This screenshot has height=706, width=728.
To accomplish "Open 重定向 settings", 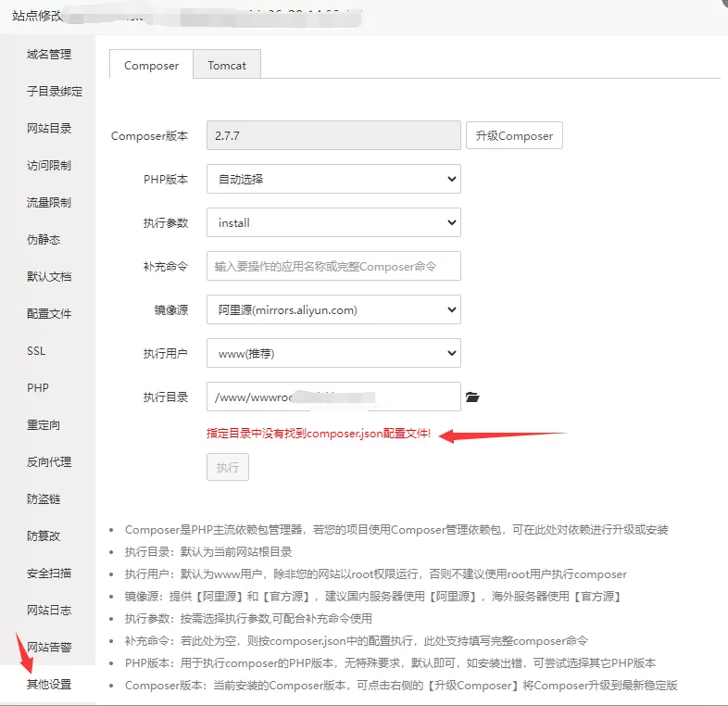I will (x=44, y=425).
